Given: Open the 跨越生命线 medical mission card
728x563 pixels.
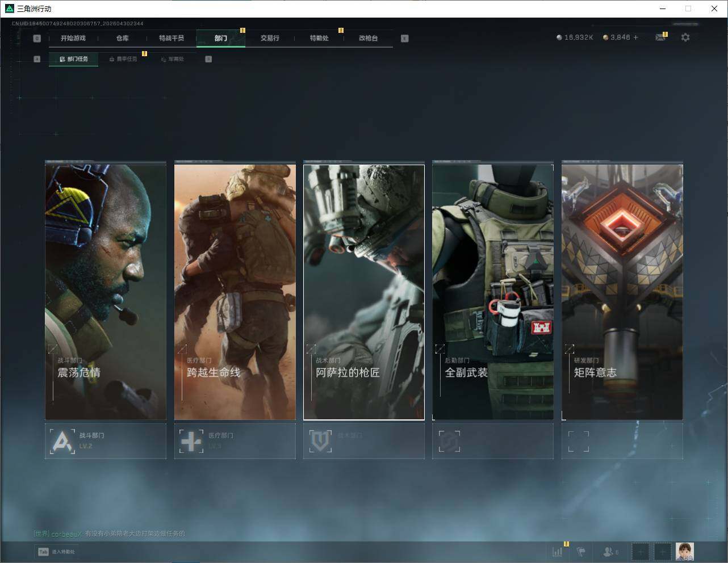Looking at the screenshot, I should (x=235, y=292).
